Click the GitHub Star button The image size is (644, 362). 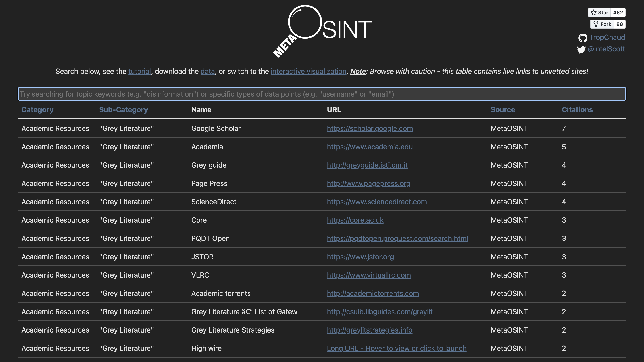coord(599,13)
